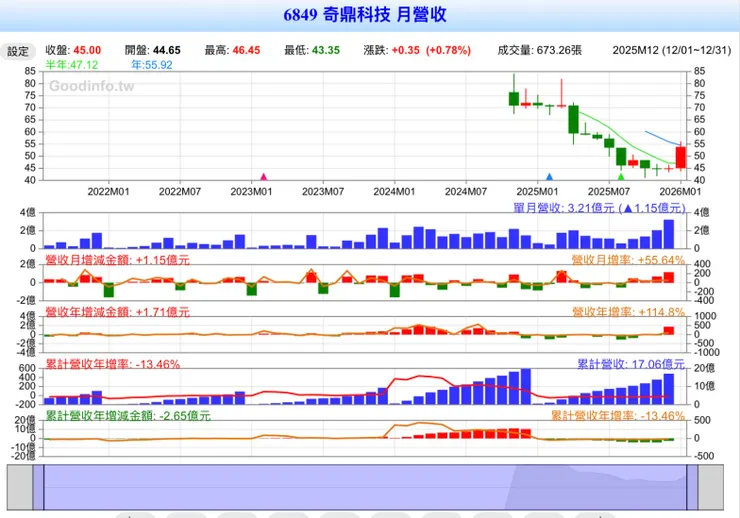The height and width of the screenshot is (518, 740).
Task: Click the tallest monthly revenue bar at far right
Action: click(669, 234)
